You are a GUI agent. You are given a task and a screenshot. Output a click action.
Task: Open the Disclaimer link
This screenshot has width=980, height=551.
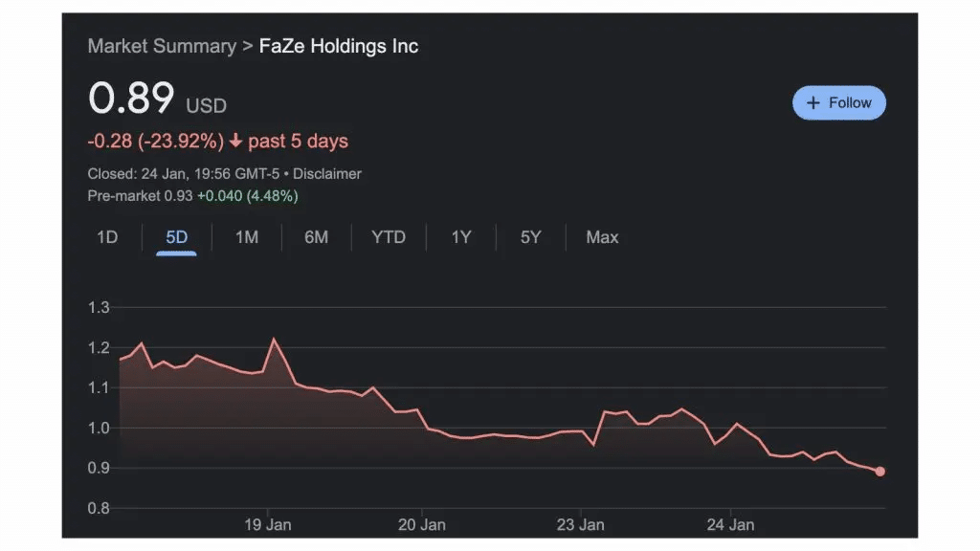[327, 174]
